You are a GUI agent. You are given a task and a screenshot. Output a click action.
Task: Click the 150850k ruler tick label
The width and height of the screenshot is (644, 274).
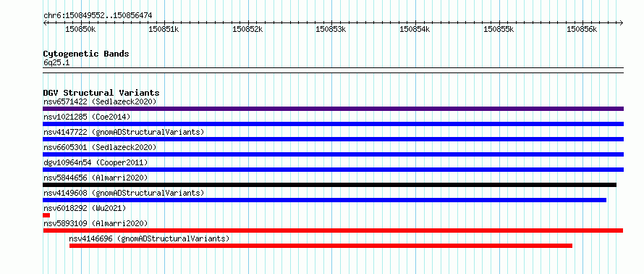[80, 30]
